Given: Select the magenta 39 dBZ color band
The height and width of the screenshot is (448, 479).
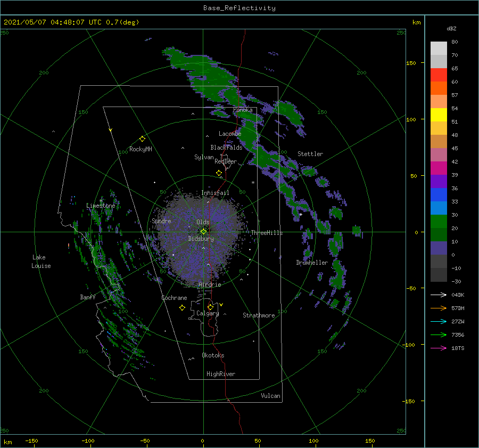Looking at the screenshot, I should click(439, 168).
